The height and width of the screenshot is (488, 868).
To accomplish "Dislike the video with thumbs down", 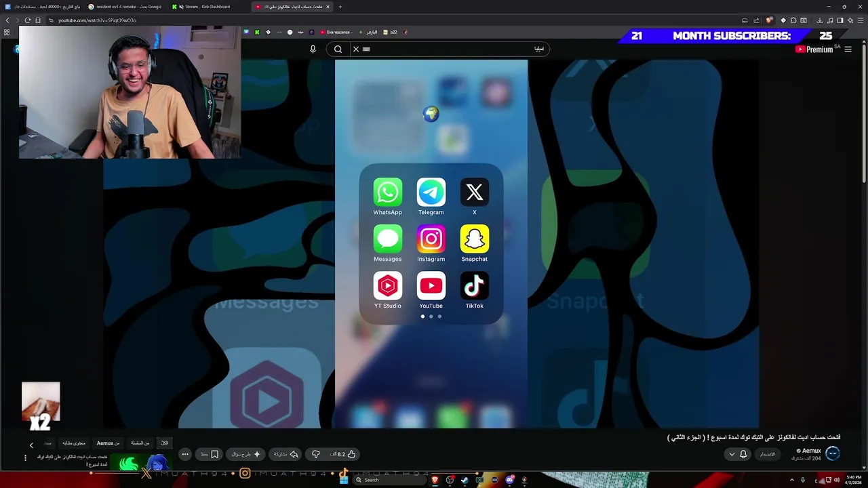I will pos(316,454).
